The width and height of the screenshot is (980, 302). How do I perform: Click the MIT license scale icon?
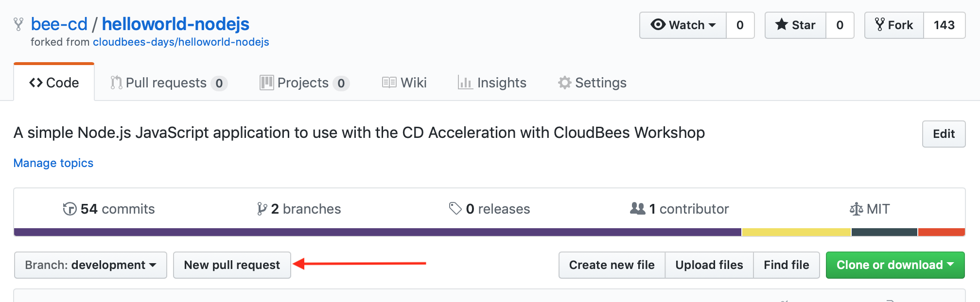pos(856,209)
